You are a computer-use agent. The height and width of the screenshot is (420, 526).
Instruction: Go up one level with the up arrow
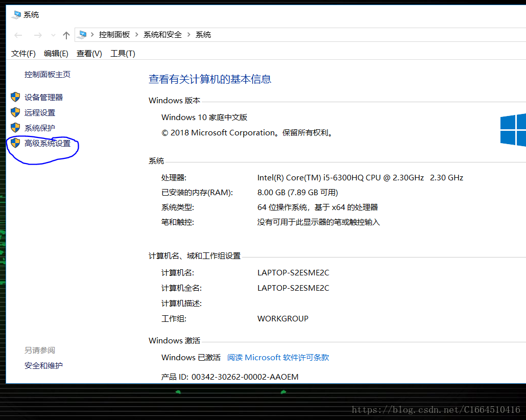tap(66, 35)
